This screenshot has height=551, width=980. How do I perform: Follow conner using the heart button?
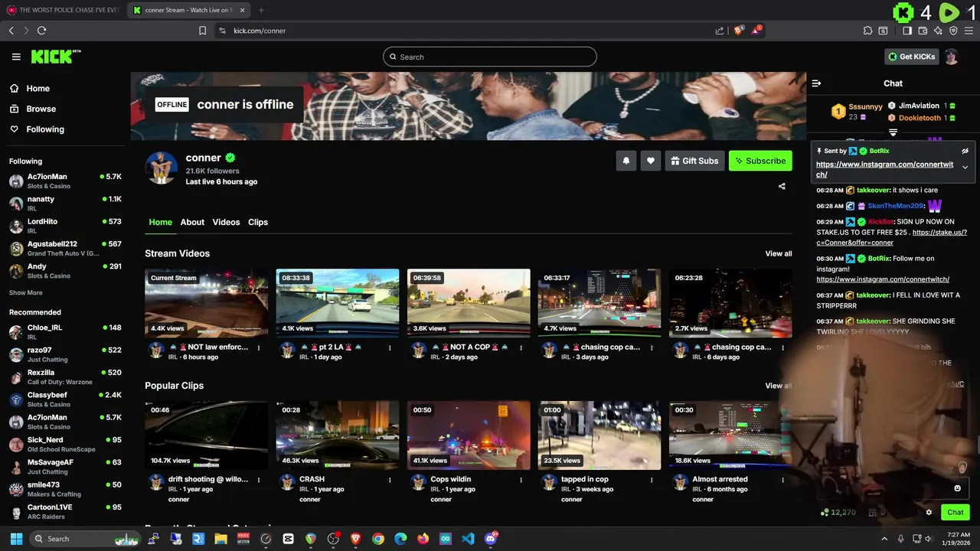(x=651, y=161)
